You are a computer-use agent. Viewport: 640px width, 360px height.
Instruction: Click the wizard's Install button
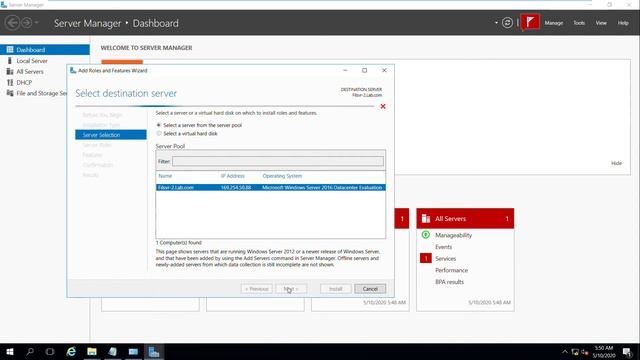coord(336,289)
